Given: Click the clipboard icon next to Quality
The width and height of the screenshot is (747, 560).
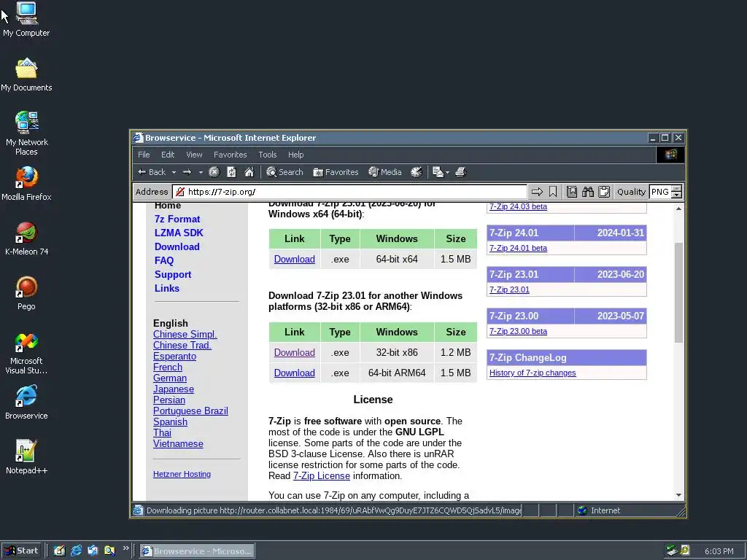Looking at the screenshot, I should (604, 192).
